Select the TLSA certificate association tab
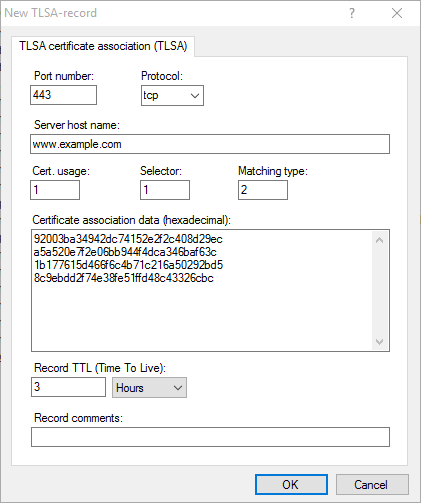The height and width of the screenshot is (503, 421). click(103, 46)
